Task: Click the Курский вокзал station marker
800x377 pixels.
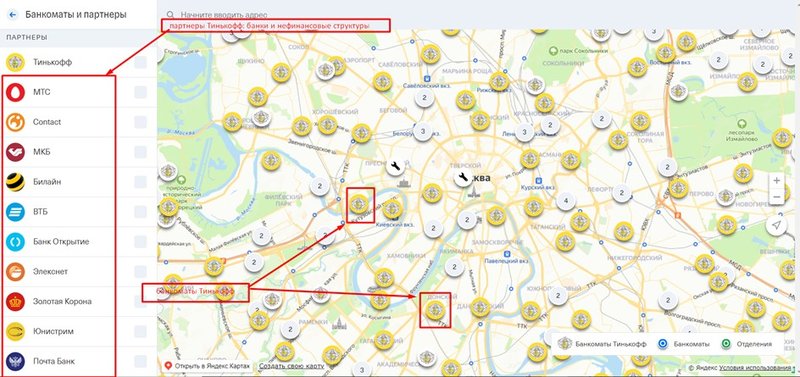Action: 539,180
